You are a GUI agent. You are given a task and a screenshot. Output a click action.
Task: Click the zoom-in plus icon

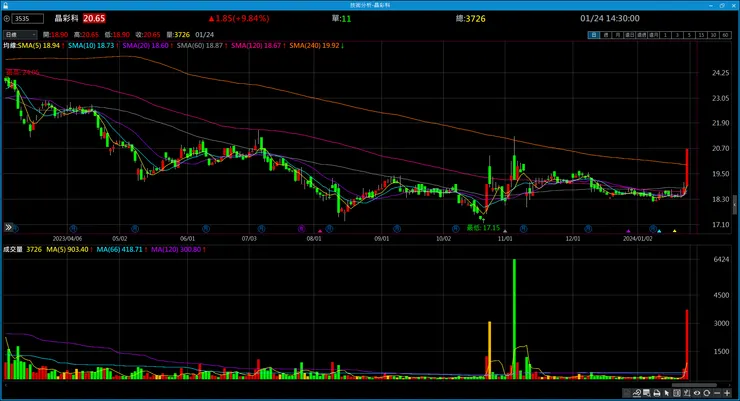pyautogui.click(x=727, y=393)
